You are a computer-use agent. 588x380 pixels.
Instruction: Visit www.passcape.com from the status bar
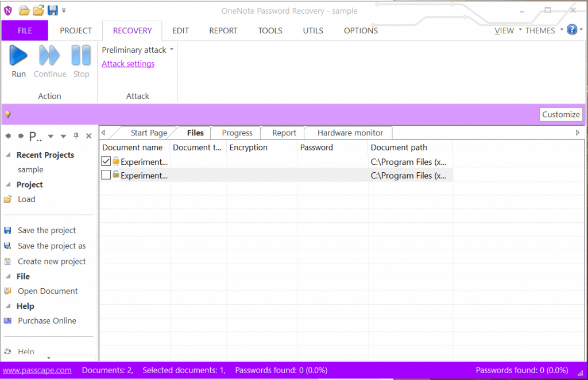coord(37,370)
